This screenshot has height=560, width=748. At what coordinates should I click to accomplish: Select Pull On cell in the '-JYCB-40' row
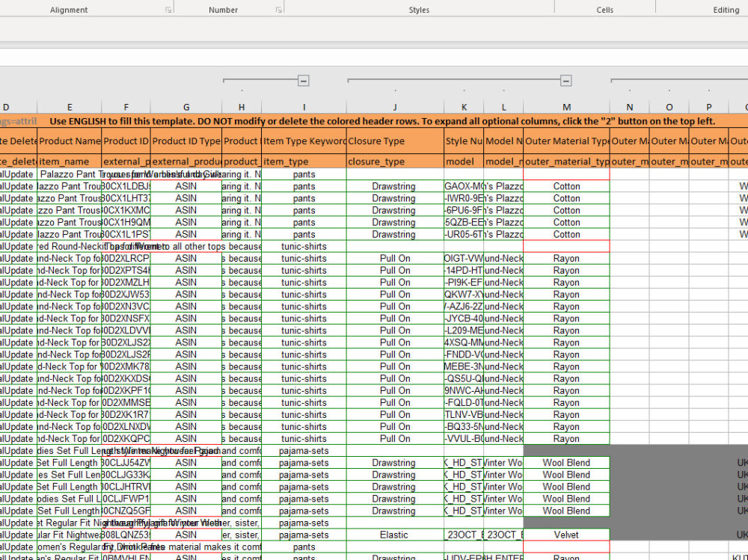tap(395, 319)
